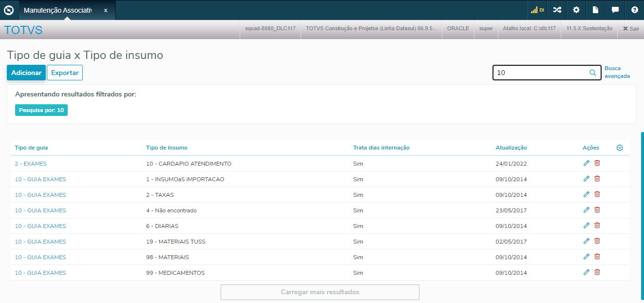Click the 10 - CARDAPIO ATENDIMENTO cell
Image resolution: width=644 pixels, height=303 pixels.
(189, 164)
